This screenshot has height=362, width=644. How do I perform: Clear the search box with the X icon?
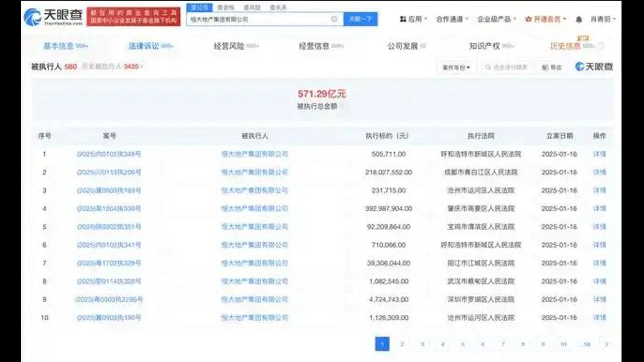coord(334,19)
